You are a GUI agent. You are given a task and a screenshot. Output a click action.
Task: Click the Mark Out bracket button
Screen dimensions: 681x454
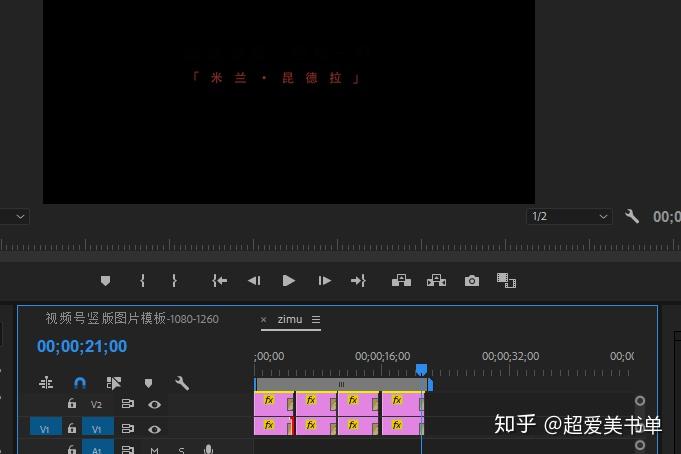[174, 281]
